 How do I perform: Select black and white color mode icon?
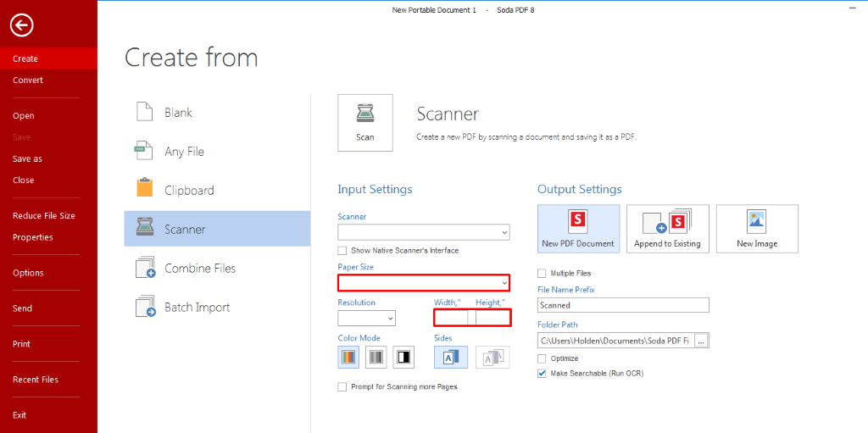403,358
